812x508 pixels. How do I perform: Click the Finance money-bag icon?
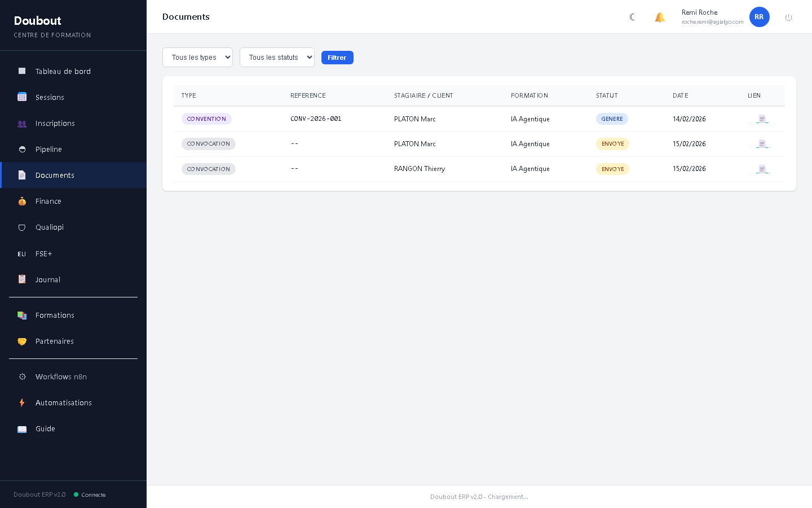(22, 201)
